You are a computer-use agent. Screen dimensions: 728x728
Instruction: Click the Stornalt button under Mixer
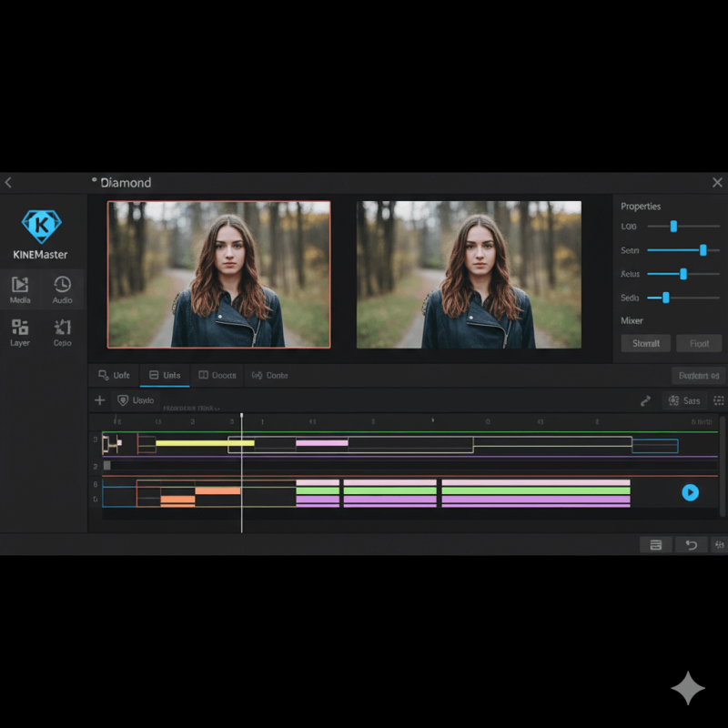645,343
